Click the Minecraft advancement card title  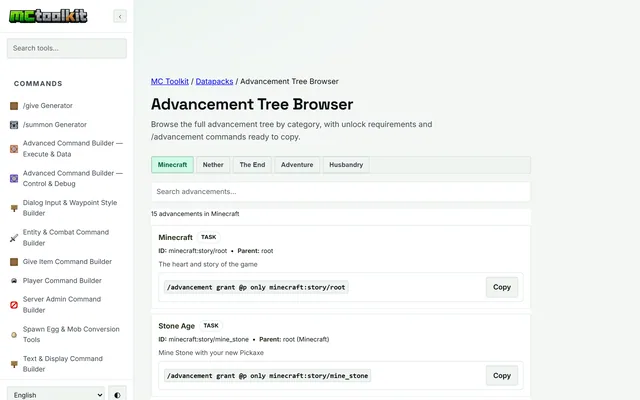175,237
